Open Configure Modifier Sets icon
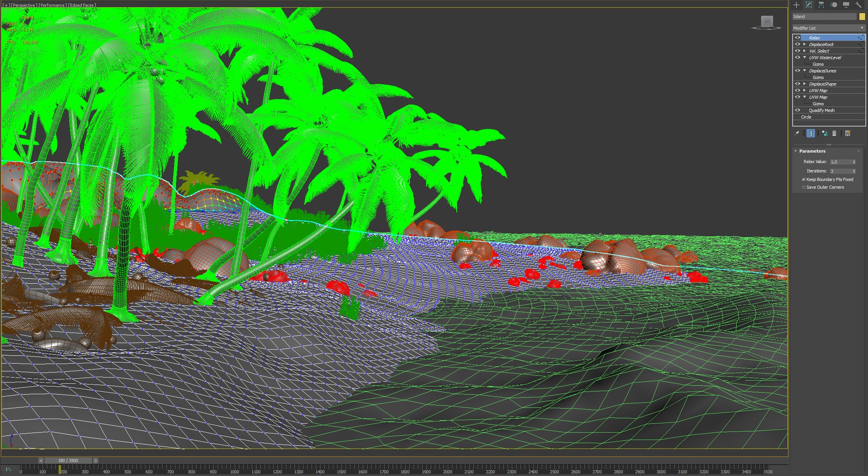The image size is (868, 476). click(x=848, y=133)
